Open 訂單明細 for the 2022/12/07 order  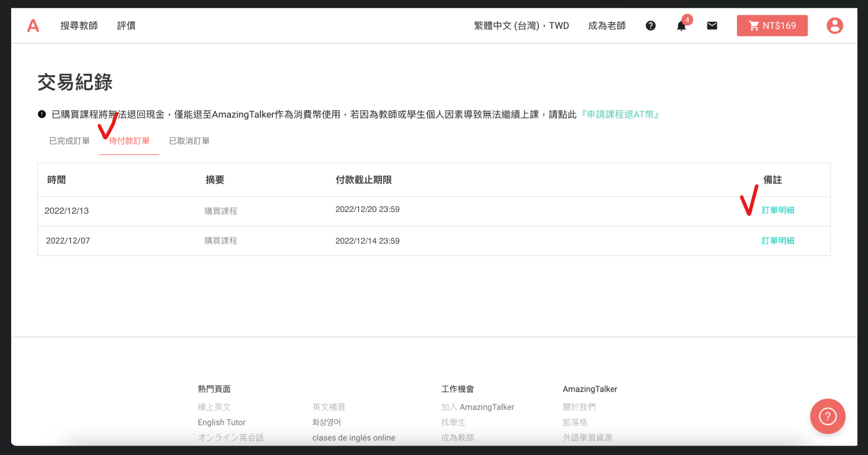point(778,240)
